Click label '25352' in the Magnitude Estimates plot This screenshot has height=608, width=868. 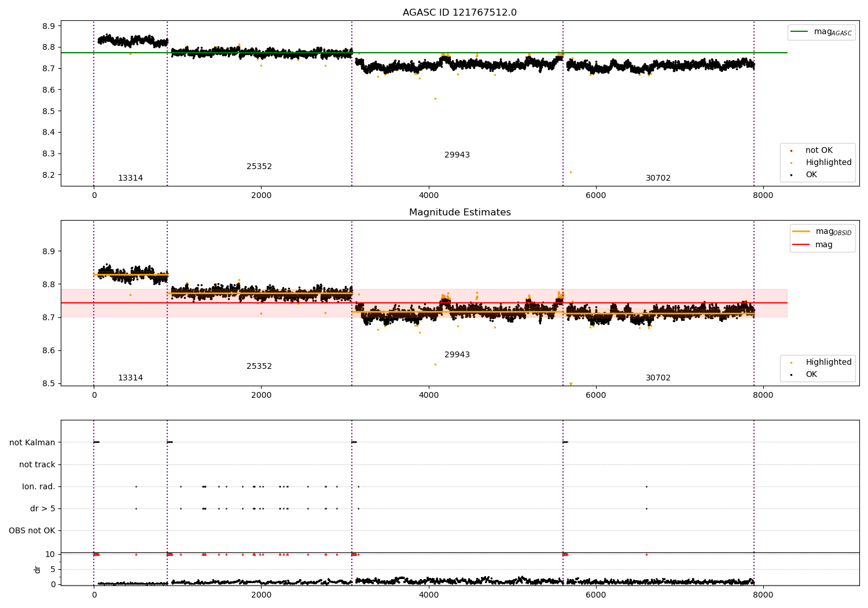tap(259, 367)
